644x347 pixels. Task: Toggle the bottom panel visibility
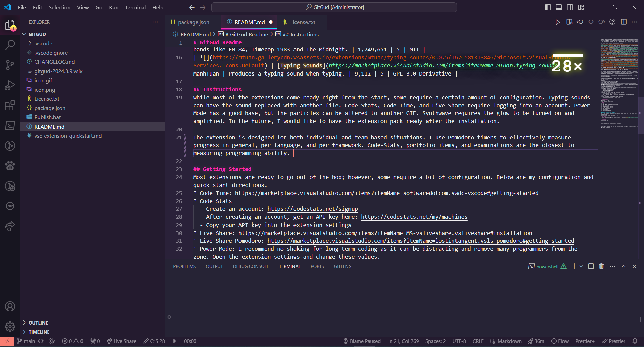(559, 7)
